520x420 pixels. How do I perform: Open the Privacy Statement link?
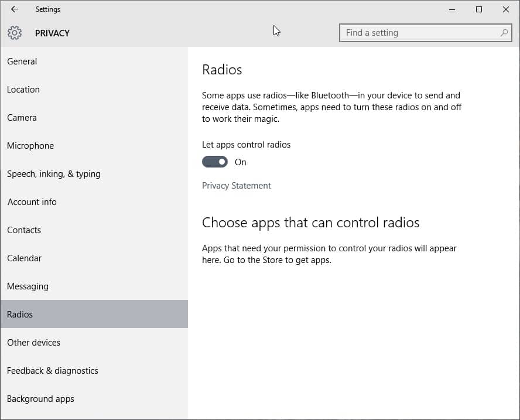(236, 186)
